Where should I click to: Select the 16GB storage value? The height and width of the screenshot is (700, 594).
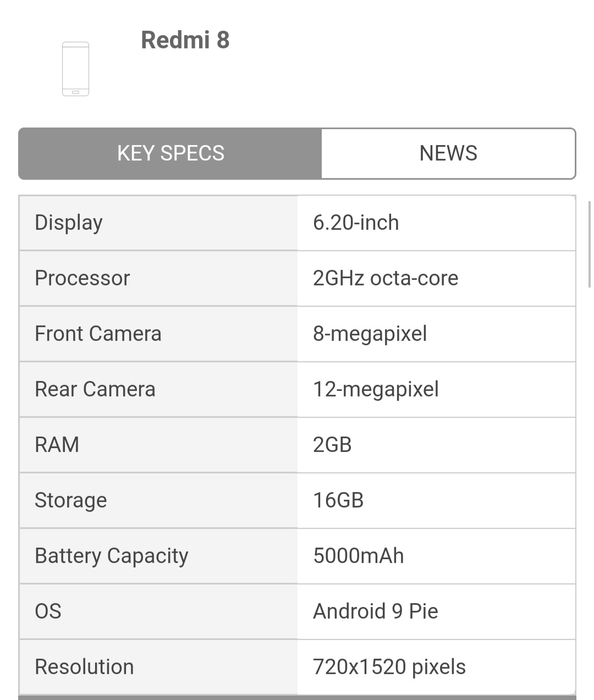(x=338, y=500)
